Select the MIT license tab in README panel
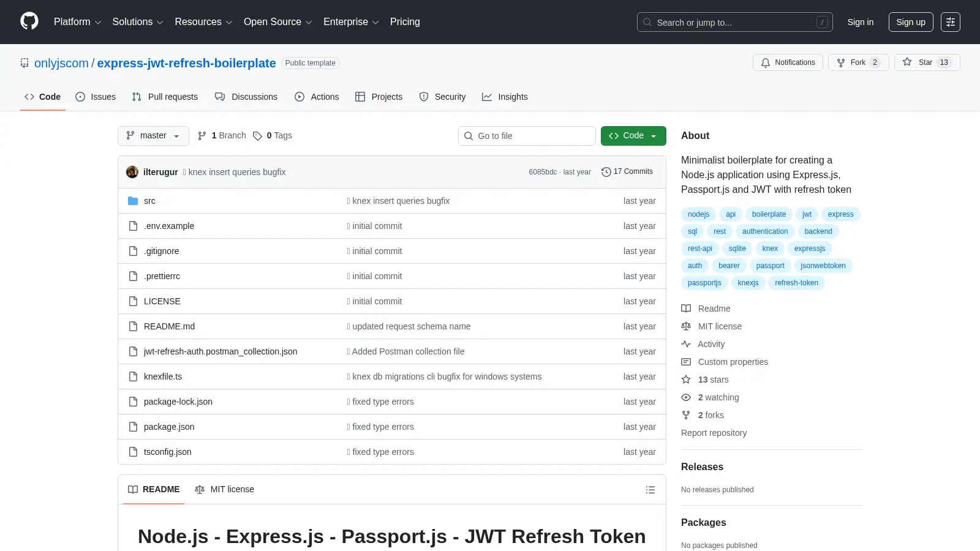 [224, 489]
